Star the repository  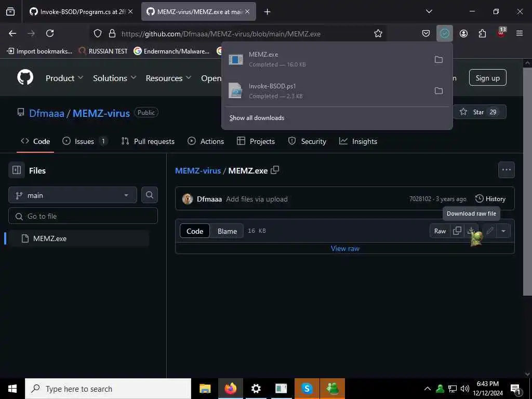[480, 112]
